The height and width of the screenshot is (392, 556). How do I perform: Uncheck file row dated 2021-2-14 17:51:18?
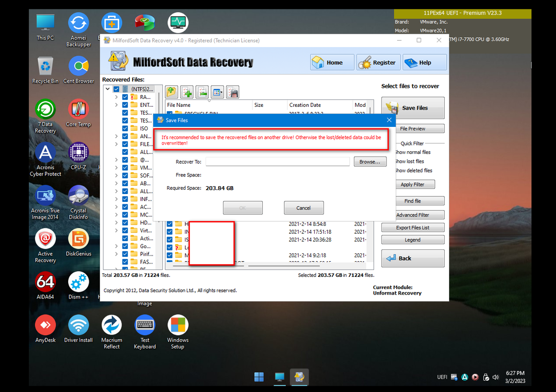pyautogui.click(x=170, y=232)
